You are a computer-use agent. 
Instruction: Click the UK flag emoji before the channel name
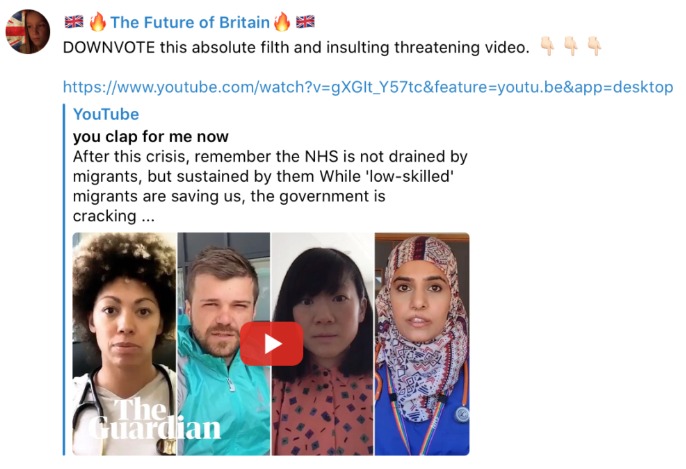pos(74,22)
